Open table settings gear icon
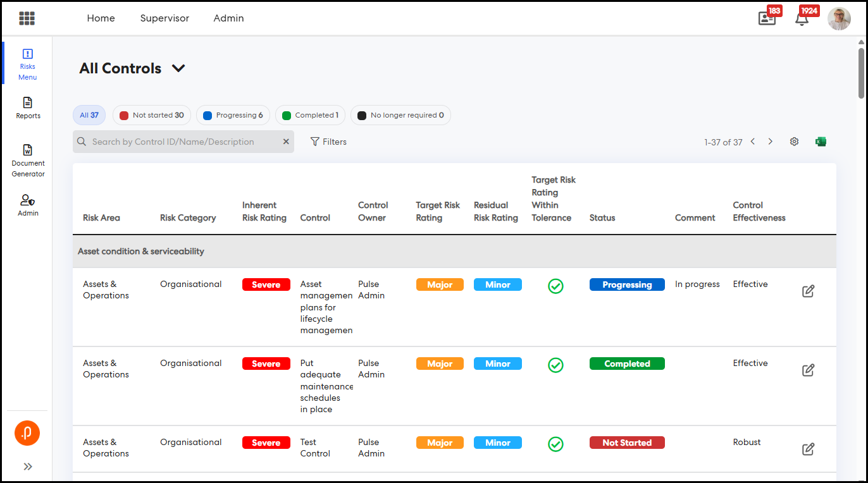The height and width of the screenshot is (483, 868). click(794, 142)
